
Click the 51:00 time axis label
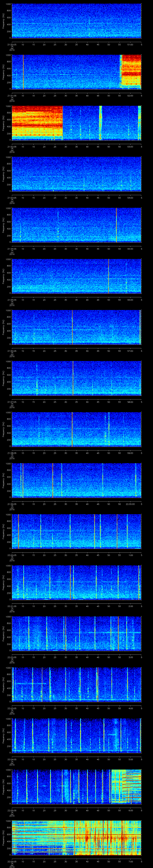[x=130, y=44]
